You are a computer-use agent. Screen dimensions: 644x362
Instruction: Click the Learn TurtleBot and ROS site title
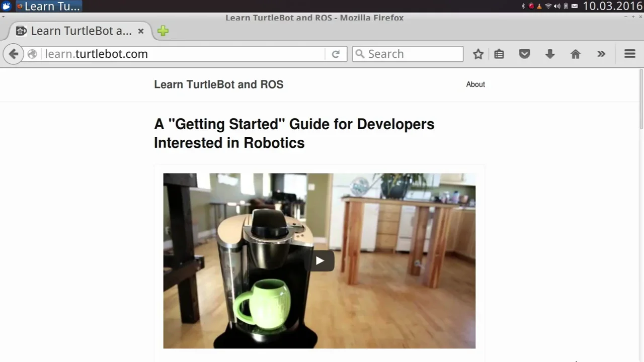coord(219,84)
